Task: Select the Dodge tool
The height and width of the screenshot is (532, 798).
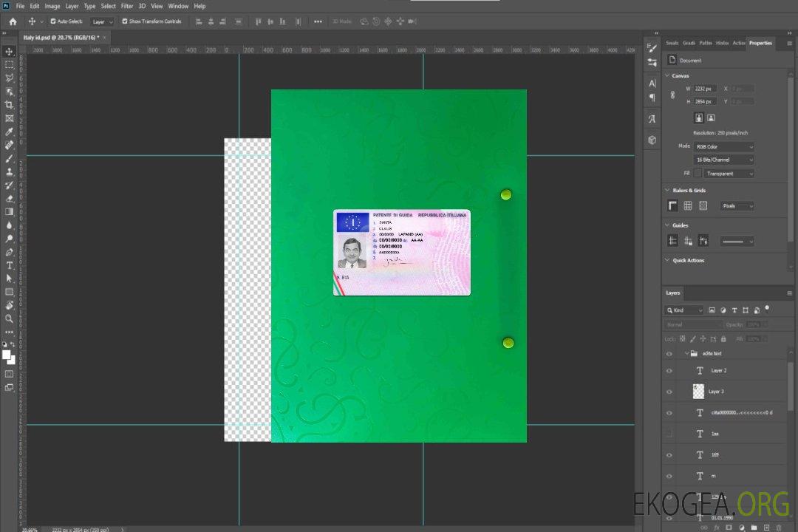Action: (9, 239)
